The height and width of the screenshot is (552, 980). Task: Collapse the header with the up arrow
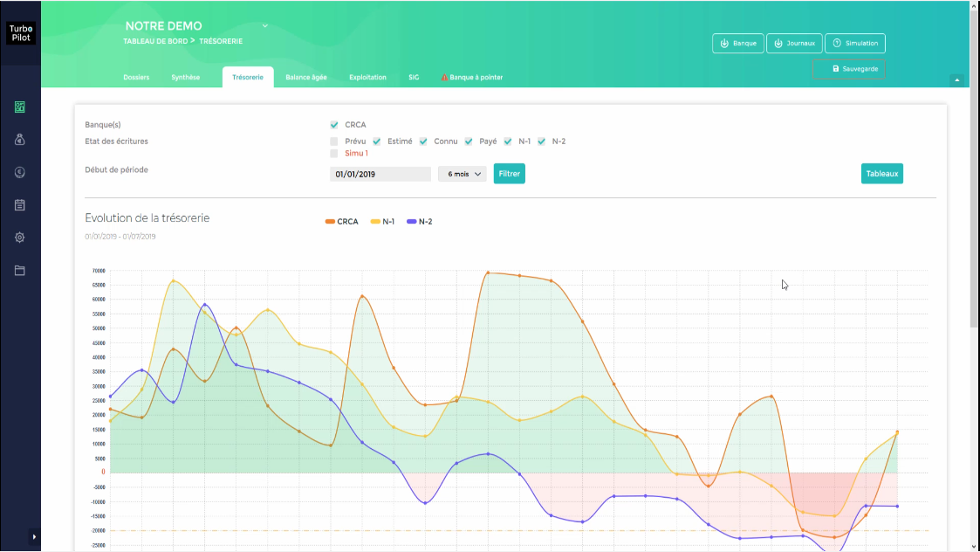click(x=957, y=80)
